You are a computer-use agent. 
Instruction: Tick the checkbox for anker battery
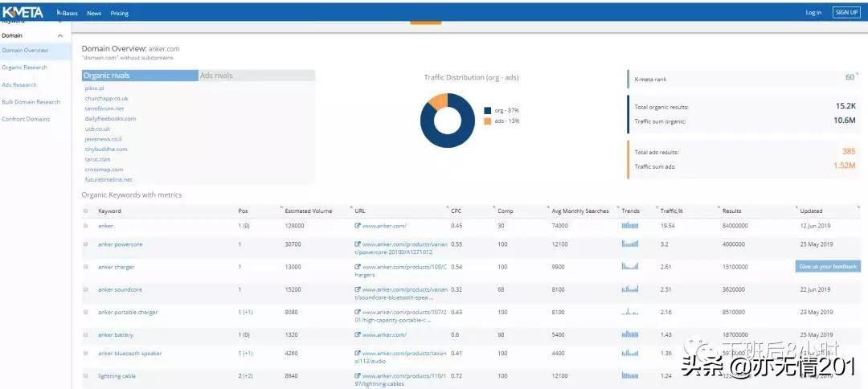[85, 335]
